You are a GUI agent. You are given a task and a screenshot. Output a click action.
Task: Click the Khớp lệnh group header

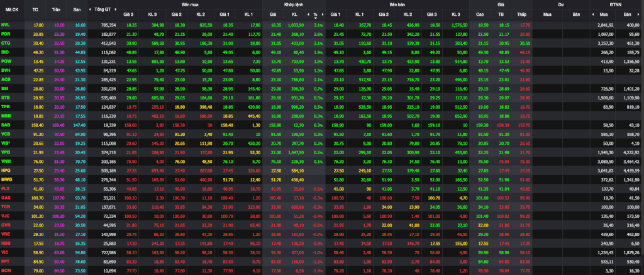[x=294, y=4]
